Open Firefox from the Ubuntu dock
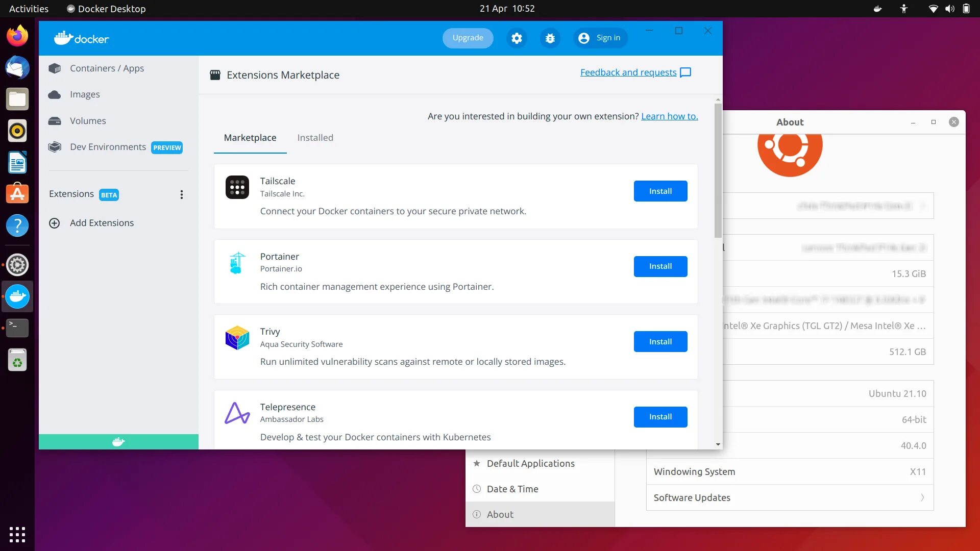The image size is (980, 551). click(x=17, y=36)
